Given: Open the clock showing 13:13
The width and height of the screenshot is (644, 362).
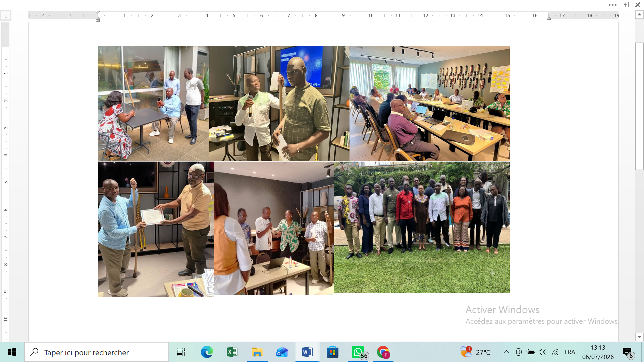Looking at the screenshot, I should coord(598,352).
